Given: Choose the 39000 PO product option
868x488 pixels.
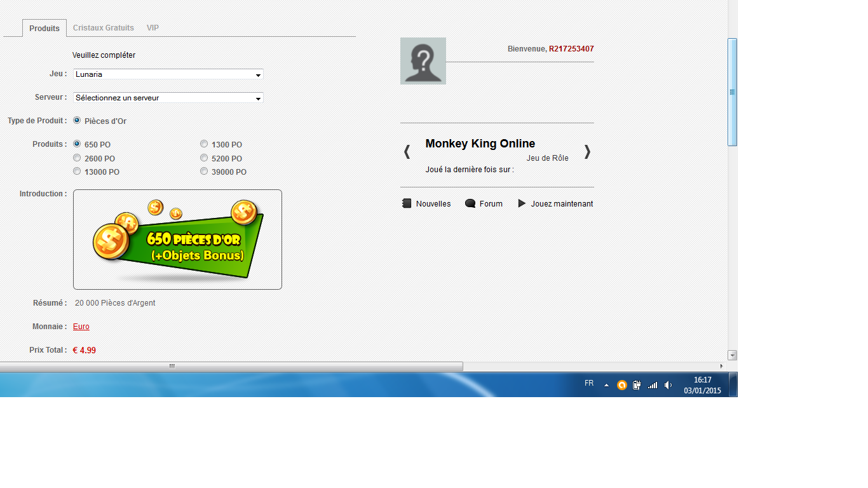Looking at the screenshot, I should click(x=204, y=172).
